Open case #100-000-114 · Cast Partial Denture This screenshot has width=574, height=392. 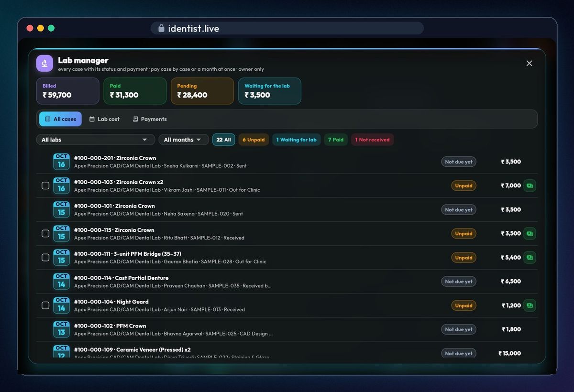click(287, 281)
